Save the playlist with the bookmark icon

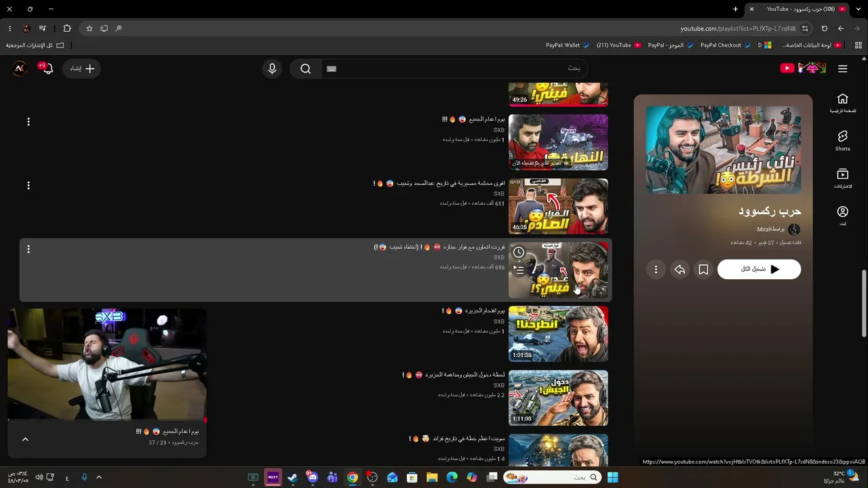pos(703,270)
